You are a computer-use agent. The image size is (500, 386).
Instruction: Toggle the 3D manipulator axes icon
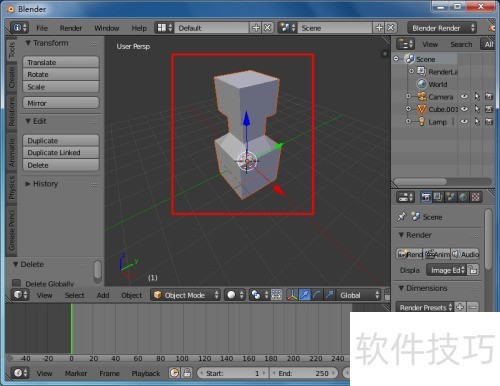292,295
